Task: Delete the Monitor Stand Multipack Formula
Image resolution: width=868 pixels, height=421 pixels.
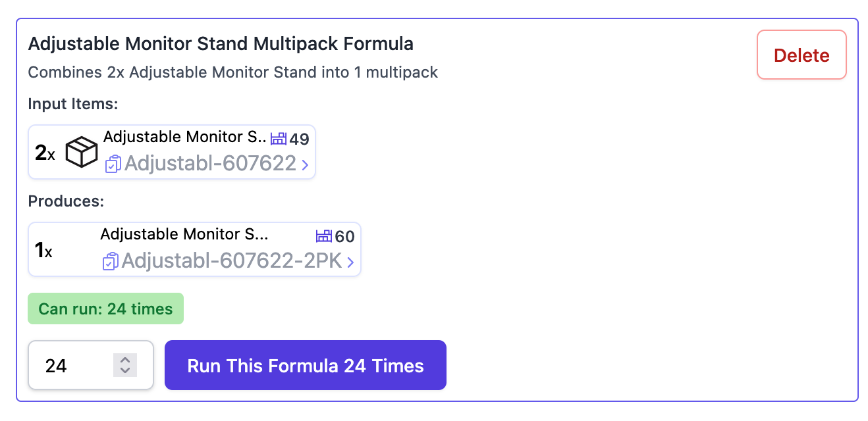Action: 801,55
